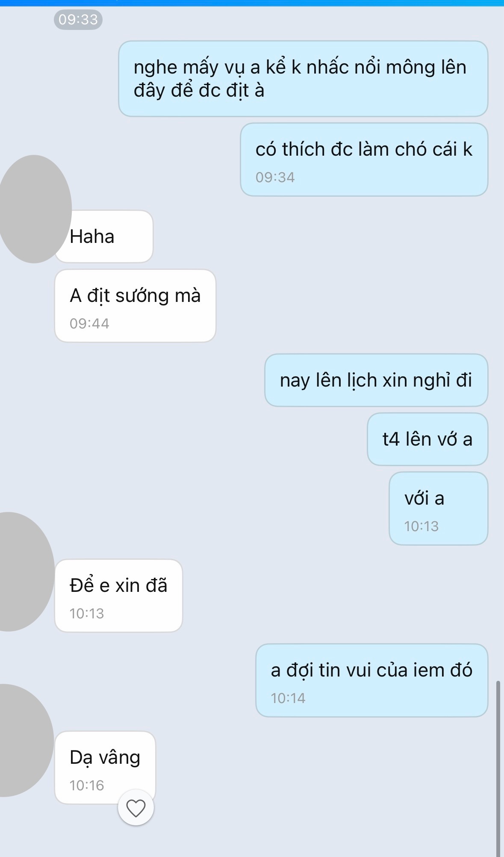
Task: Click the 10:13 timestamp under 'với a'
Action: 421,526
